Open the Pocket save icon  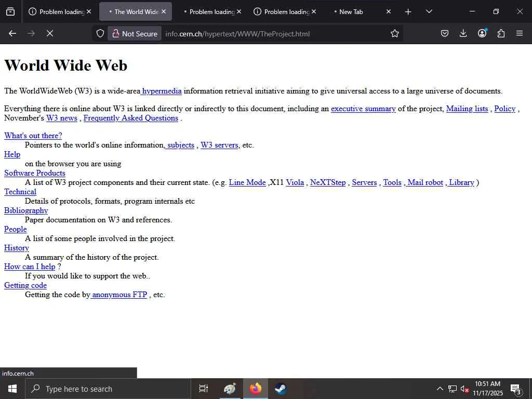(445, 33)
